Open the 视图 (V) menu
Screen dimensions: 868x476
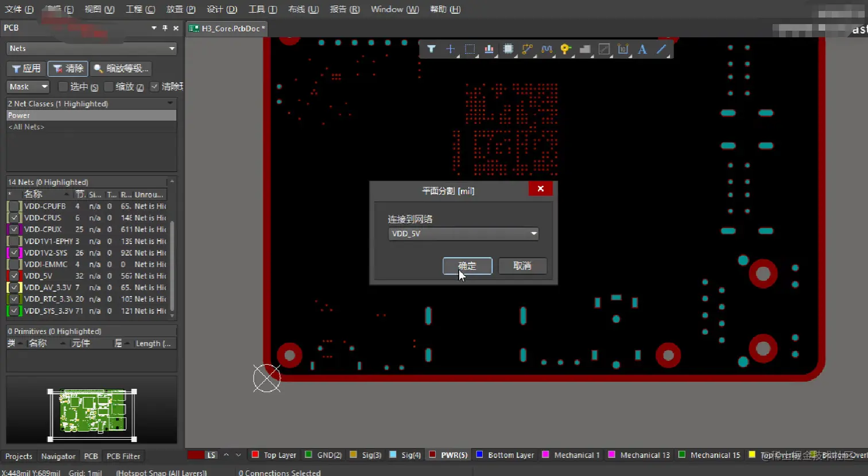(x=99, y=9)
